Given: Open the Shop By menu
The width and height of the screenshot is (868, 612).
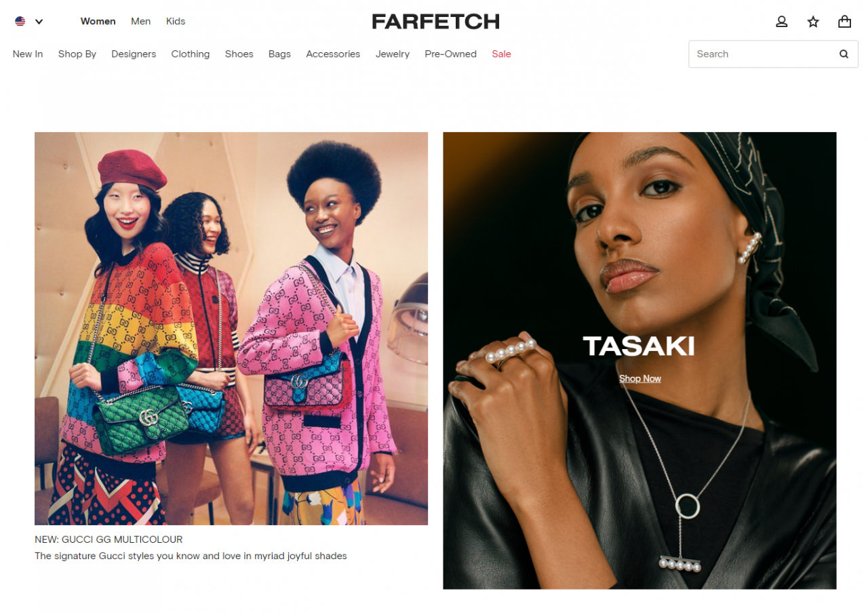Looking at the screenshot, I should pyautogui.click(x=77, y=54).
